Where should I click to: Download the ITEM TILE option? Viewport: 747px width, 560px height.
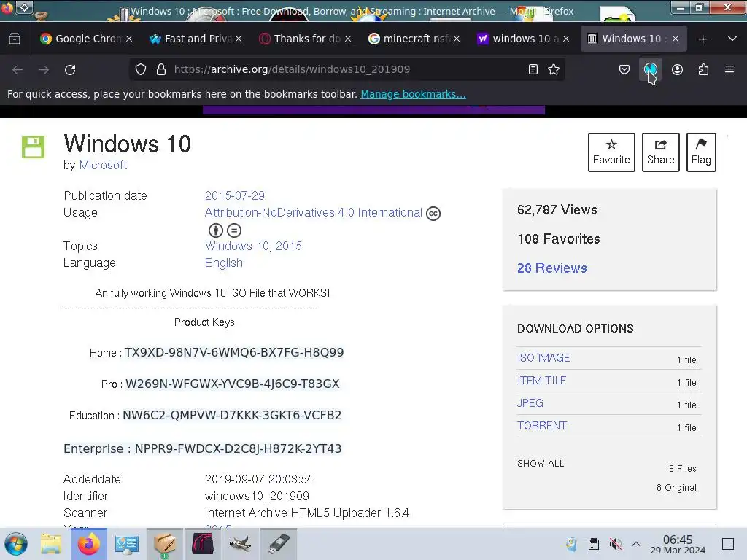pyautogui.click(x=542, y=381)
